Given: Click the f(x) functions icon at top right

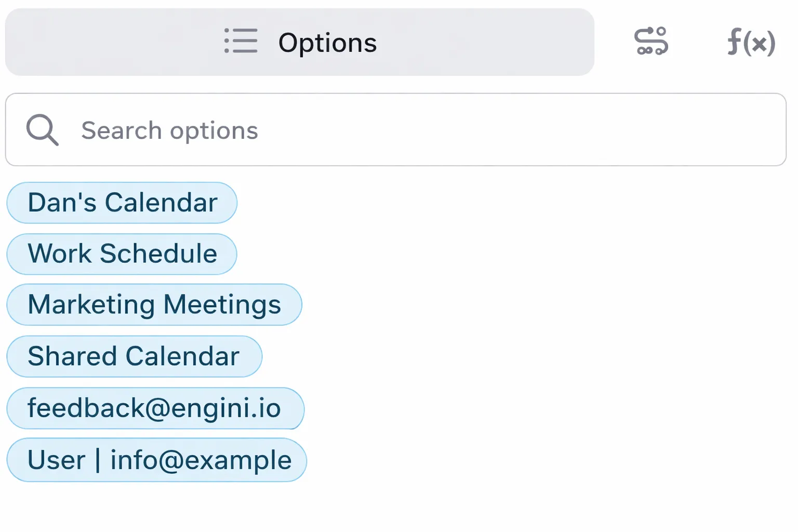Looking at the screenshot, I should tap(751, 42).
